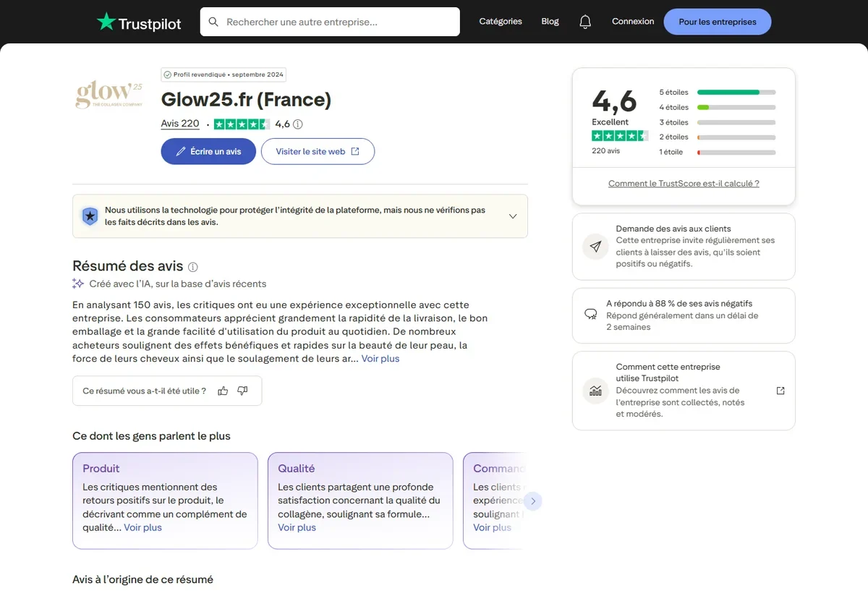Filter reviews by 1 étoile

[x=718, y=152]
